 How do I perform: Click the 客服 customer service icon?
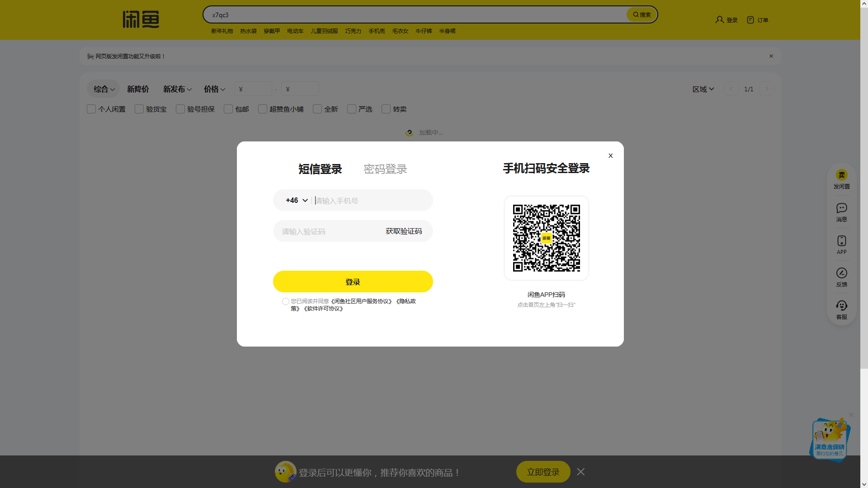[841, 306]
